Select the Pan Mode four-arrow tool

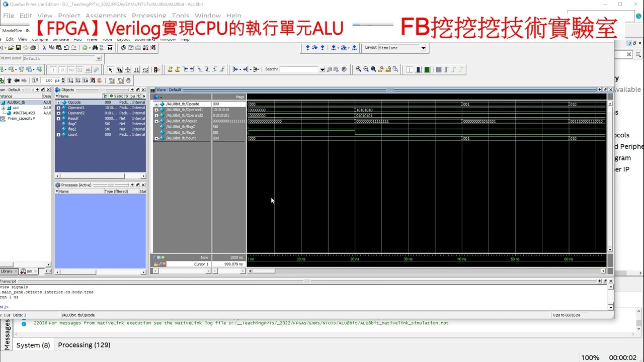pos(128,70)
